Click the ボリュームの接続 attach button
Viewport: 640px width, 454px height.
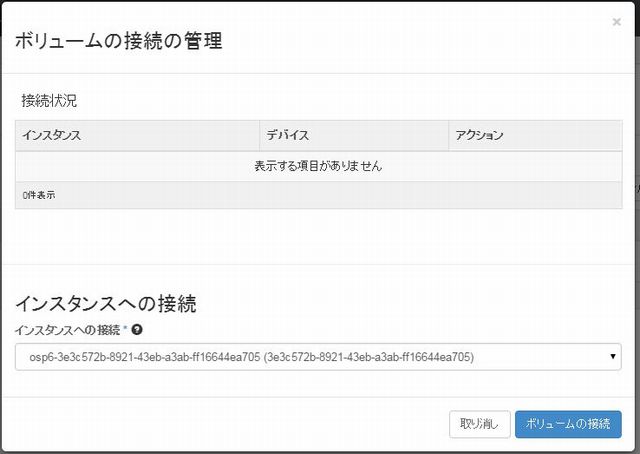[567, 424]
